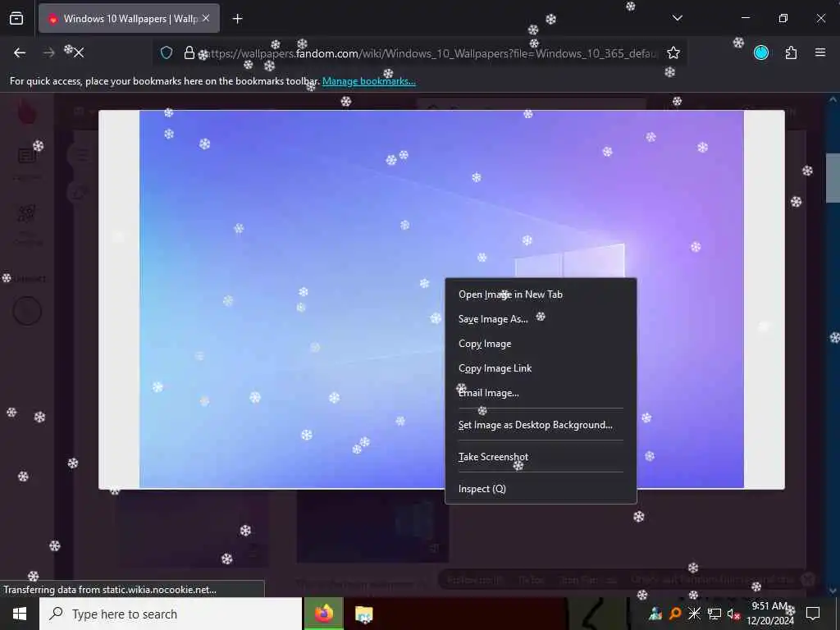Open Firefox from the taskbar
Screen dimensions: 840x630
pos(323,614)
